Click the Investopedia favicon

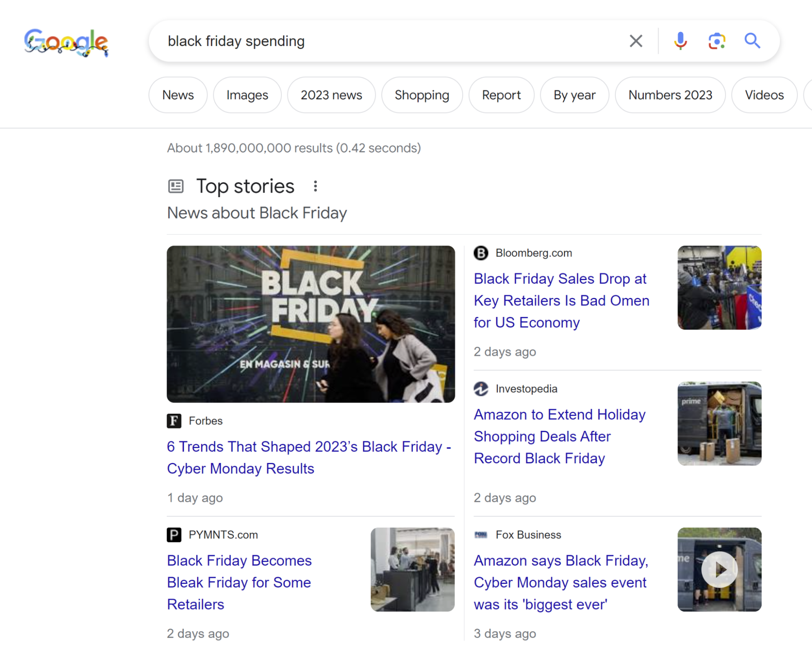[x=481, y=389]
